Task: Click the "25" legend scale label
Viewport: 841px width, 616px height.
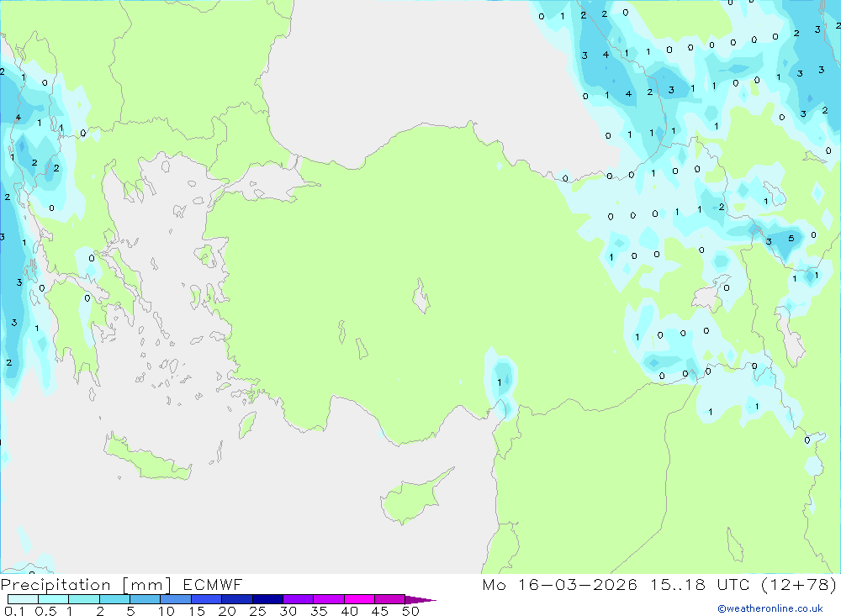Action: tap(258, 611)
